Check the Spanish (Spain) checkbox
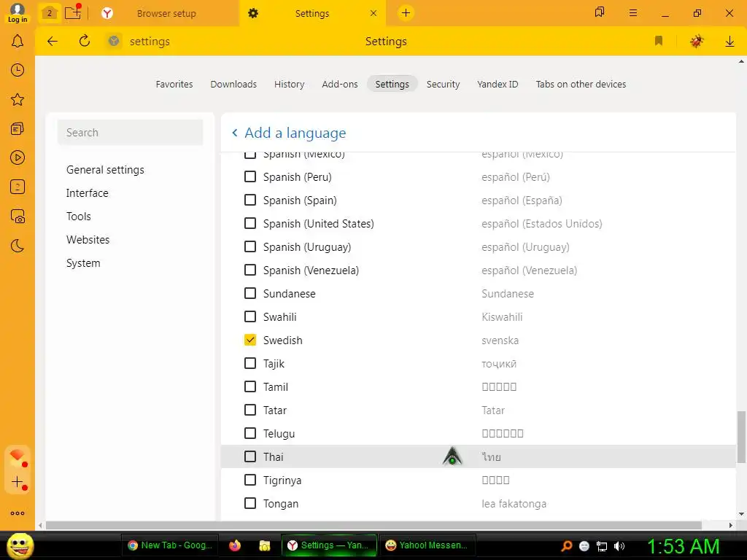This screenshot has height=560, width=747. pos(250,200)
